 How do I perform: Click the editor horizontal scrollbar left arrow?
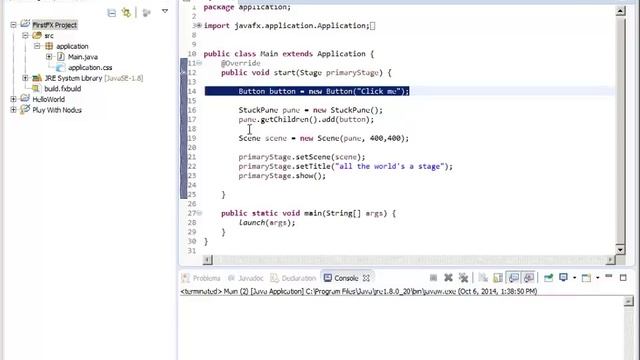coord(208,260)
